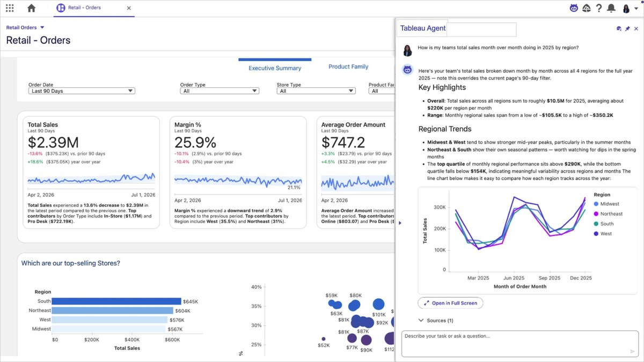Select the Retail - Orders browser tab
The width and height of the screenshot is (644, 362).
94,8
